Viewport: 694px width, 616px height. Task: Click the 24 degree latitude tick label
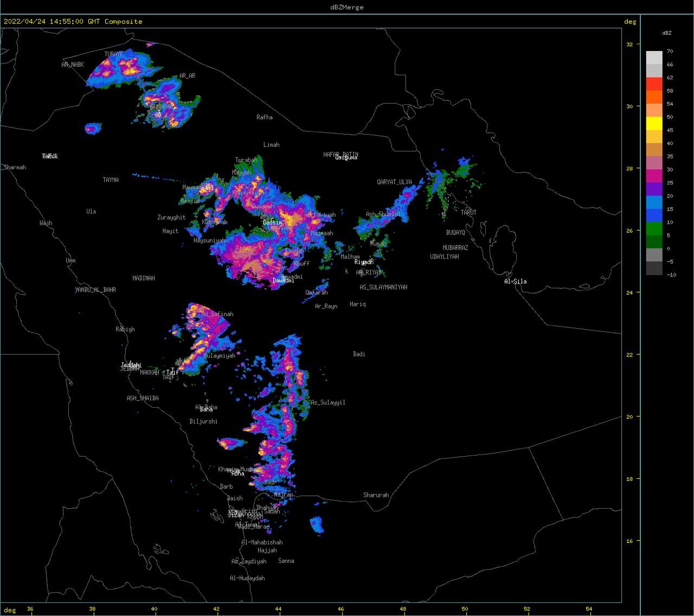click(x=629, y=293)
